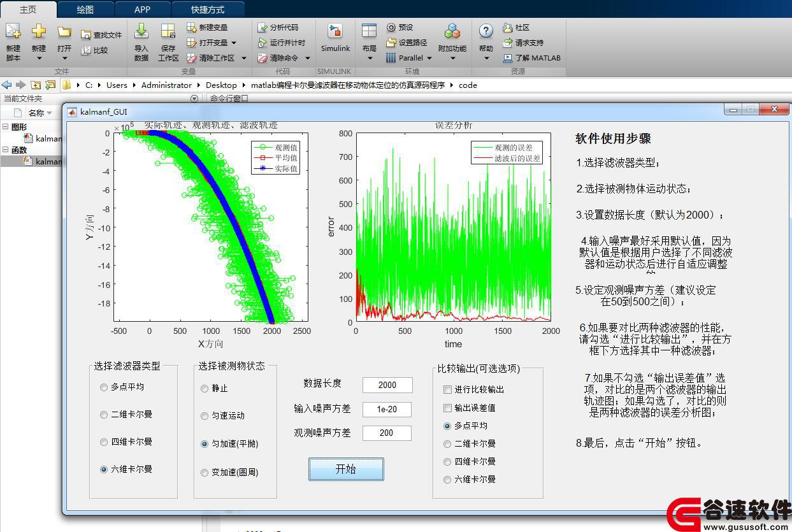Click the yellow plus 新建 icon
This screenshot has width=792, height=532.
(39, 31)
